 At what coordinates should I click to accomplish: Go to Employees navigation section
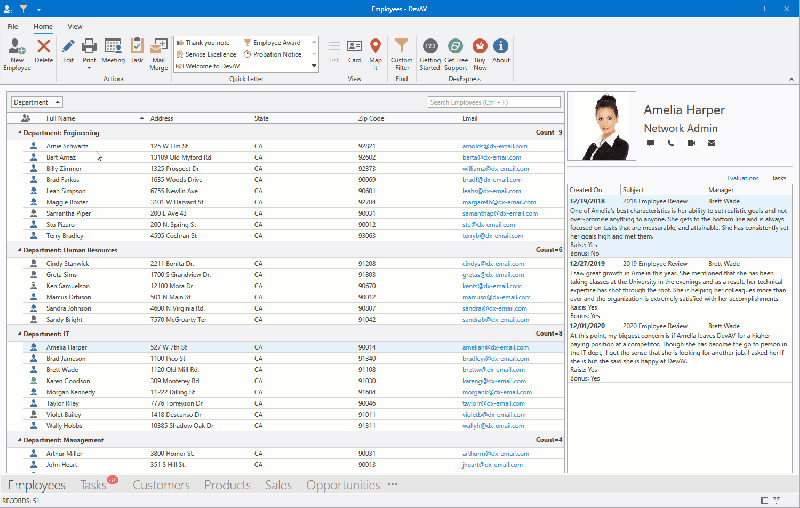point(37,485)
